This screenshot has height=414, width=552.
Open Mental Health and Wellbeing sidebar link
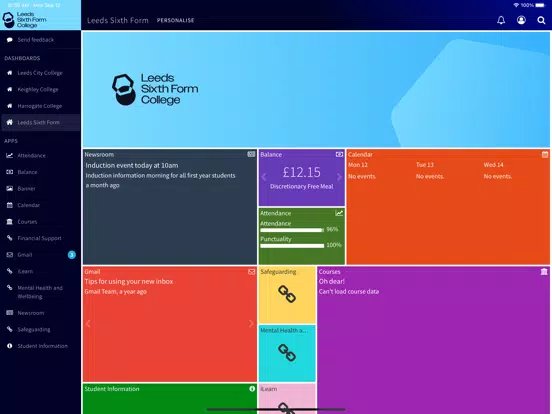(40, 292)
